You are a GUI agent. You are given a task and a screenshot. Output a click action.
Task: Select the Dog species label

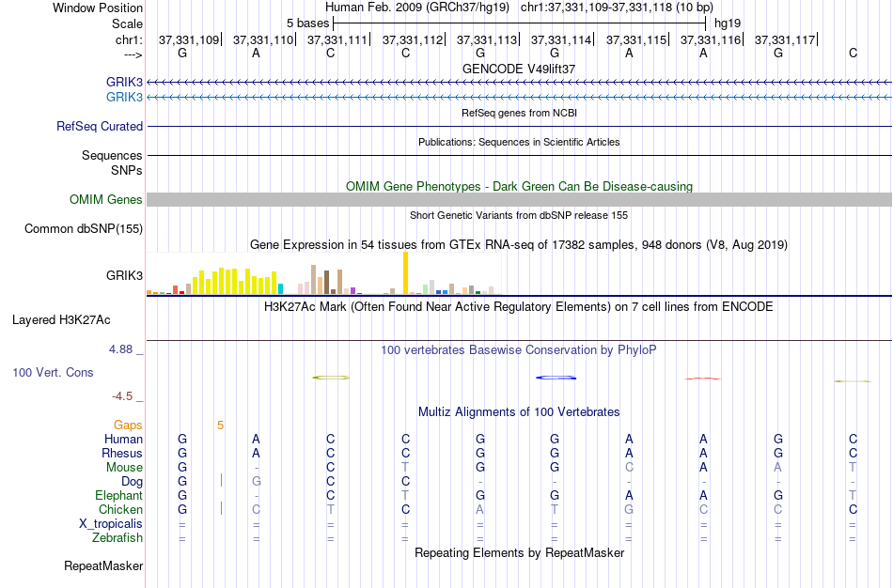[132, 482]
